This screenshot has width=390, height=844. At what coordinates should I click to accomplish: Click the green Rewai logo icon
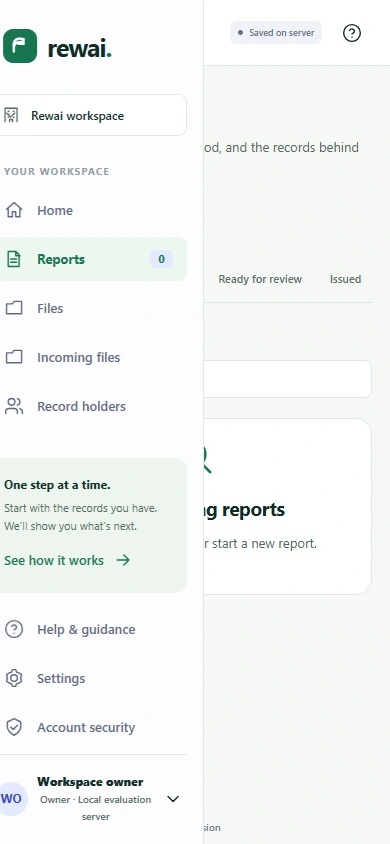pyautogui.click(x=20, y=46)
